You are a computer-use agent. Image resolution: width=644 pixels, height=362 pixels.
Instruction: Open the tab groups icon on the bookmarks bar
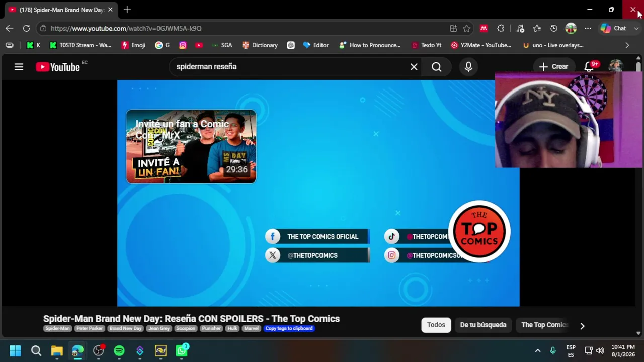point(9,45)
